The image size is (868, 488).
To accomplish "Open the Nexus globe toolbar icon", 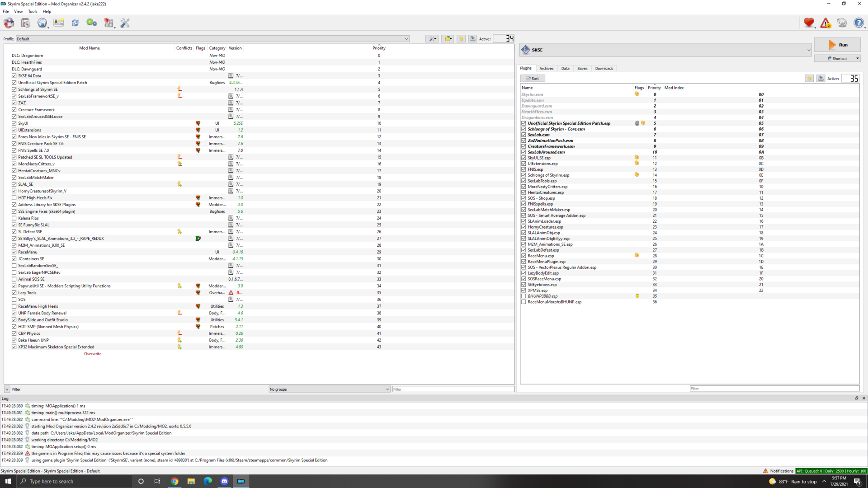I will coord(42,23).
